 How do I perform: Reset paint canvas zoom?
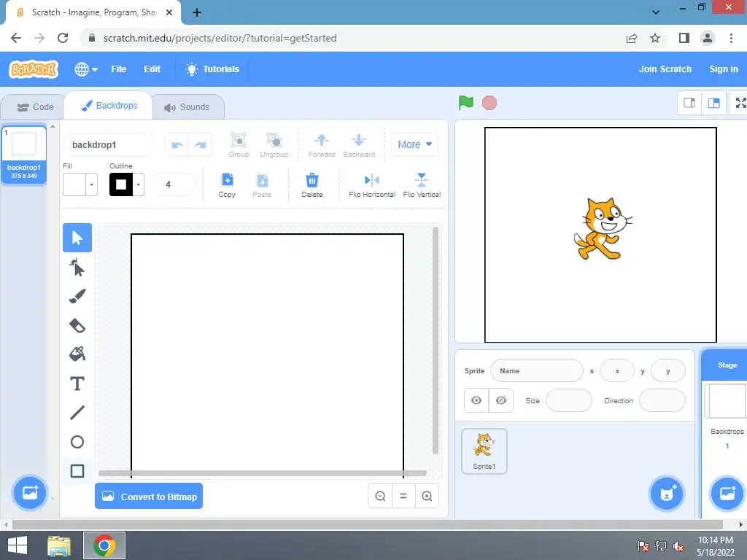click(403, 496)
